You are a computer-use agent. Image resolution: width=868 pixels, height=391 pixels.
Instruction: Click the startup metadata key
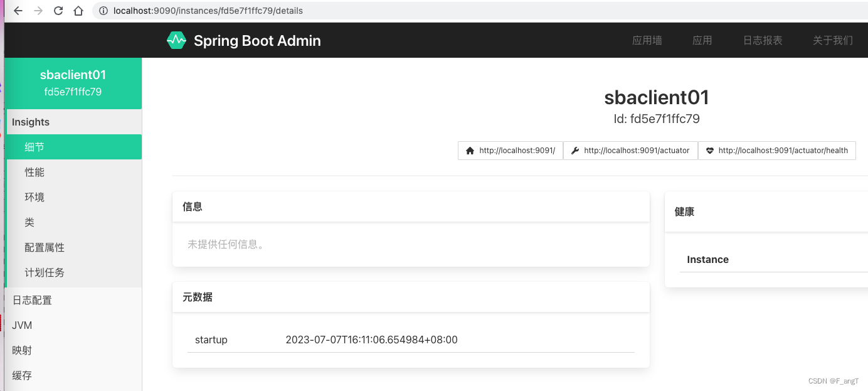tap(211, 340)
